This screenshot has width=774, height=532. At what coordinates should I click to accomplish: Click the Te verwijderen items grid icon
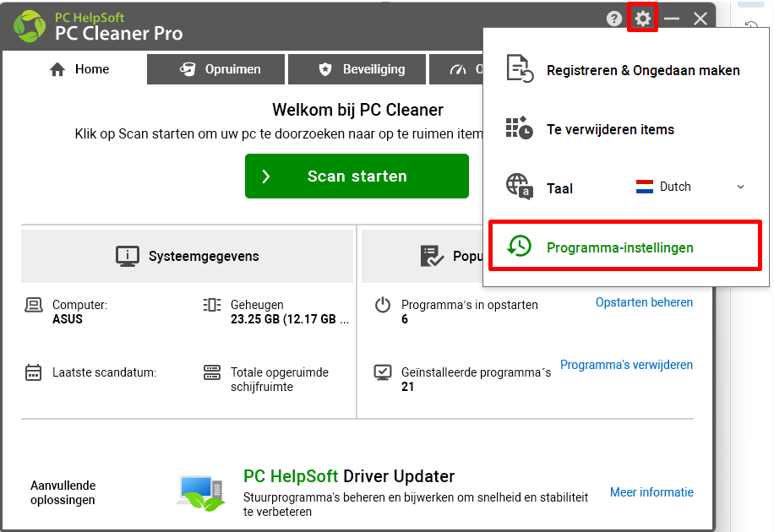[520, 128]
